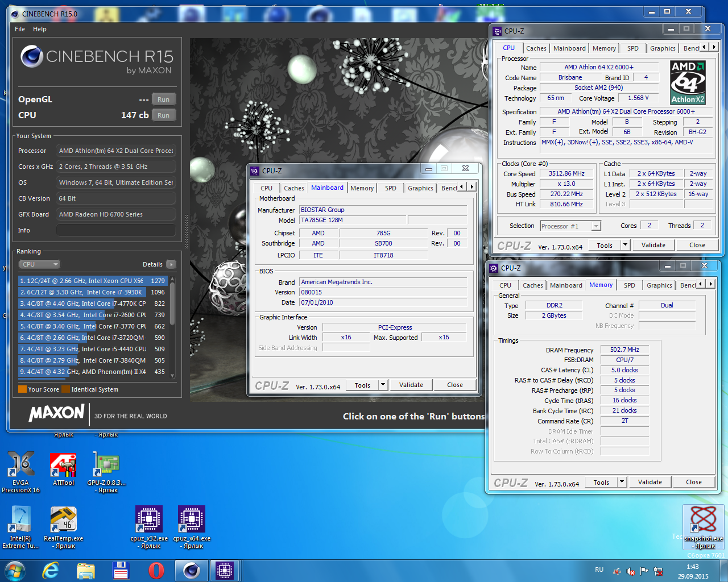The width and height of the screenshot is (728, 582).
Task: Open cpuz_x32.exe shortcut
Action: [149, 527]
